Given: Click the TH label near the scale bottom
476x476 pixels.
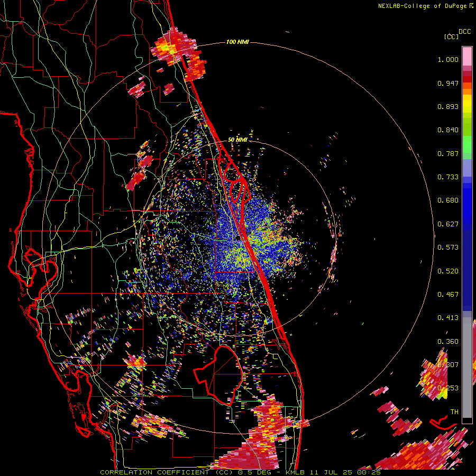Looking at the screenshot, I should point(454,412).
